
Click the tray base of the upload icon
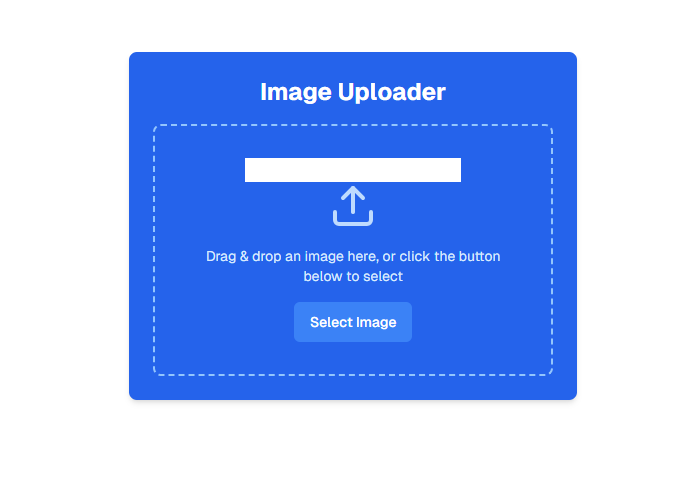point(353,218)
